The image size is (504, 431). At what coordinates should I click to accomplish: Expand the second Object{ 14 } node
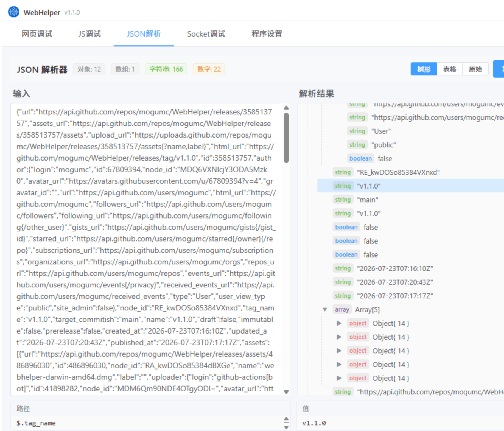coord(339,337)
